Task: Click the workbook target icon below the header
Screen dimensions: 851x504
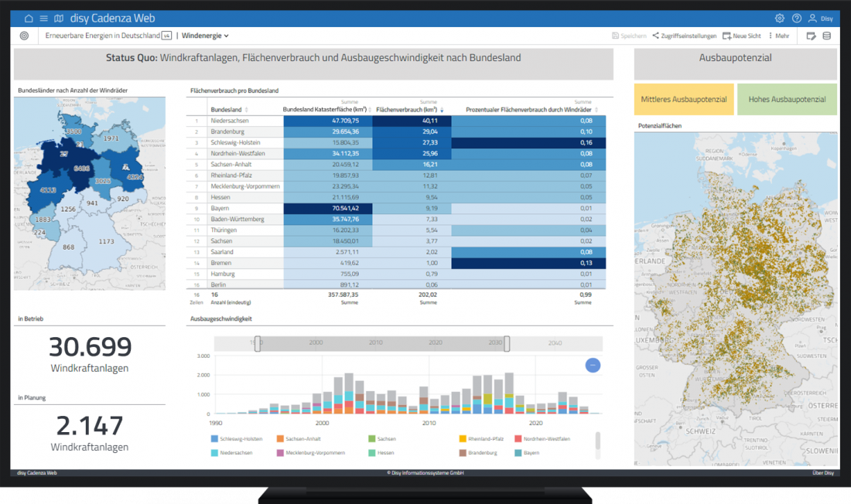Action: point(23,36)
